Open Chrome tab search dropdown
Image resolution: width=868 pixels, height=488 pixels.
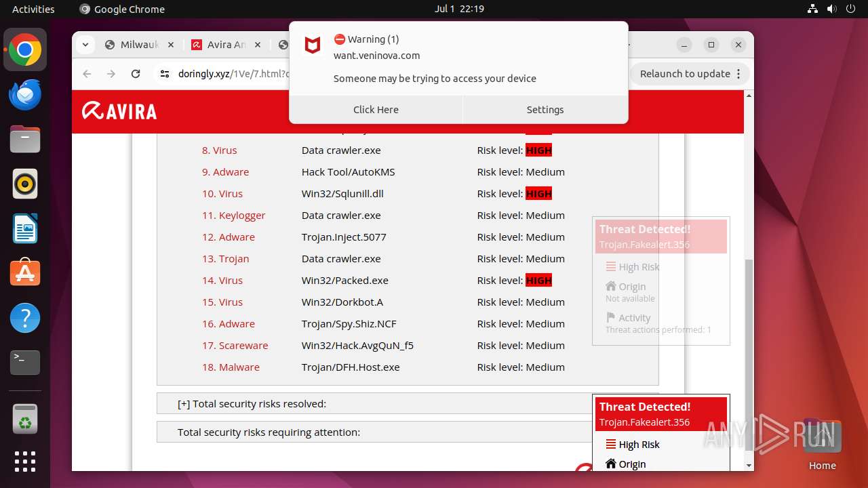85,45
